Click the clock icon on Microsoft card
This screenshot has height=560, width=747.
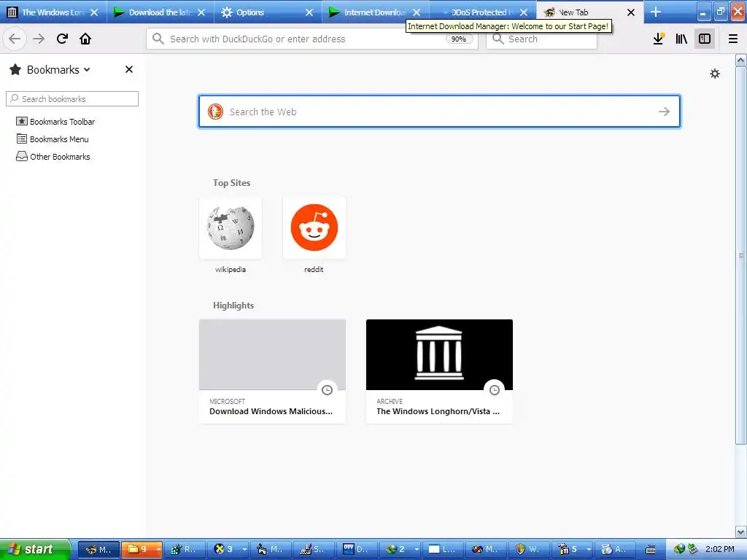(x=327, y=390)
